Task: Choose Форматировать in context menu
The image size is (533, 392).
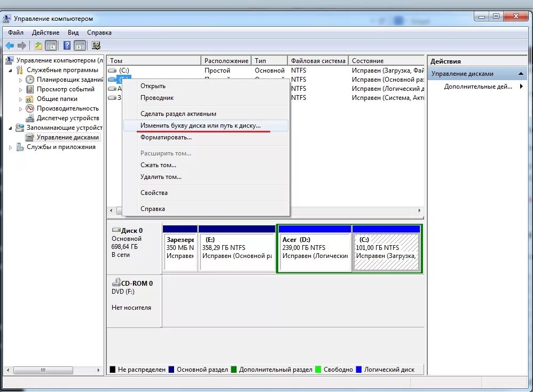Action: pyautogui.click(x=206, y=137)
